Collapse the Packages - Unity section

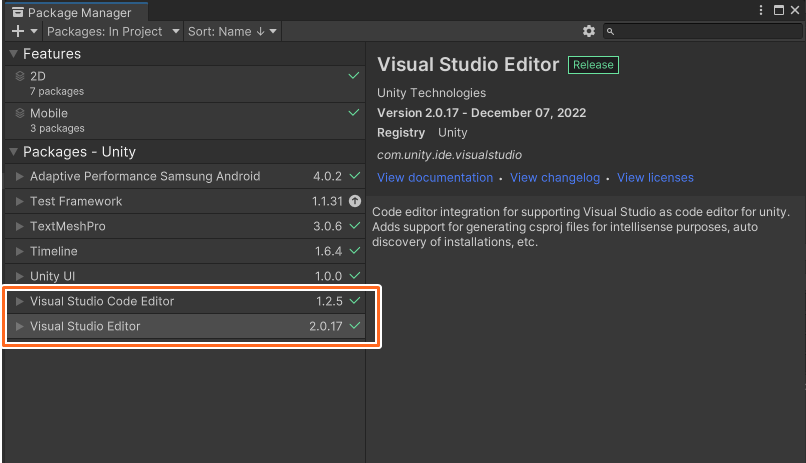13,152
